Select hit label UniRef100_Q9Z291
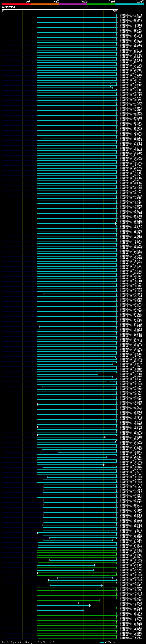This screenshot has width=146, height=644. pos(131,570)
